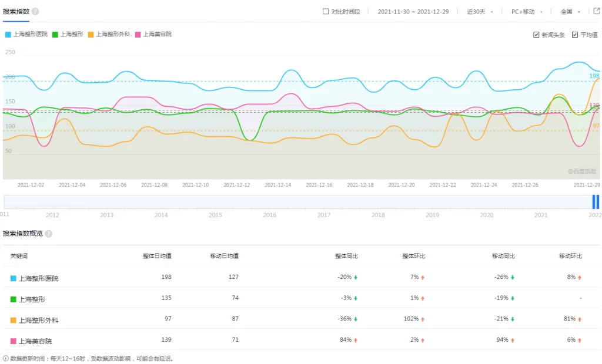Click the 移动日均值 value 74
The image size is (602, 364).
click(235, 298)
